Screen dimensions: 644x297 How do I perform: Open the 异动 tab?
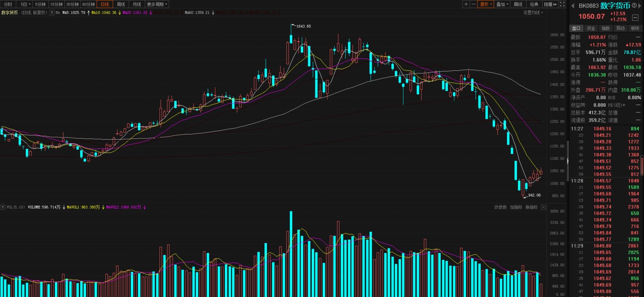coord(620,28)
